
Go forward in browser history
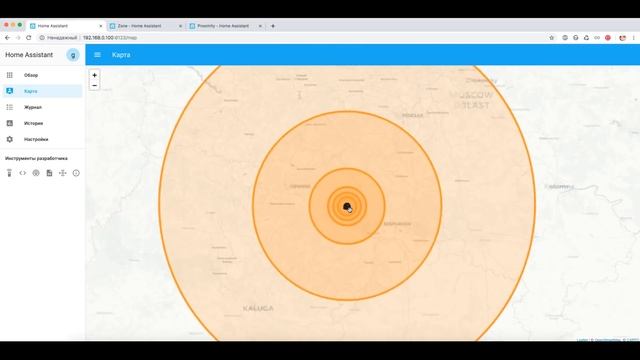(18, 38)
